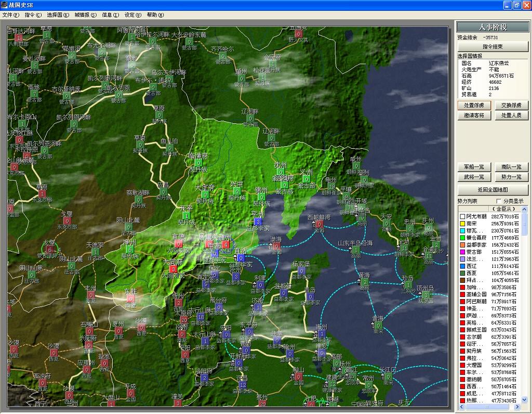Select the 大同府 red castle marker

pyautogui.click(x=173, y=269)
